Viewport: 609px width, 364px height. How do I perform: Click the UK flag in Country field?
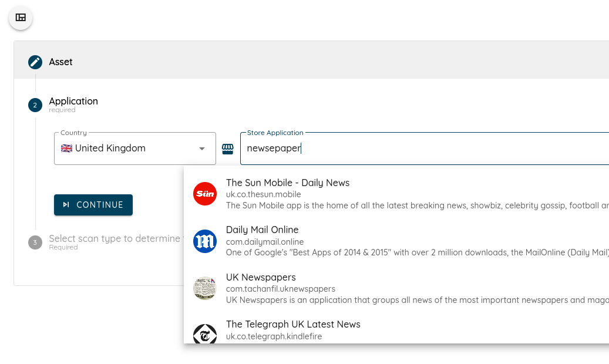coord(66,149)
